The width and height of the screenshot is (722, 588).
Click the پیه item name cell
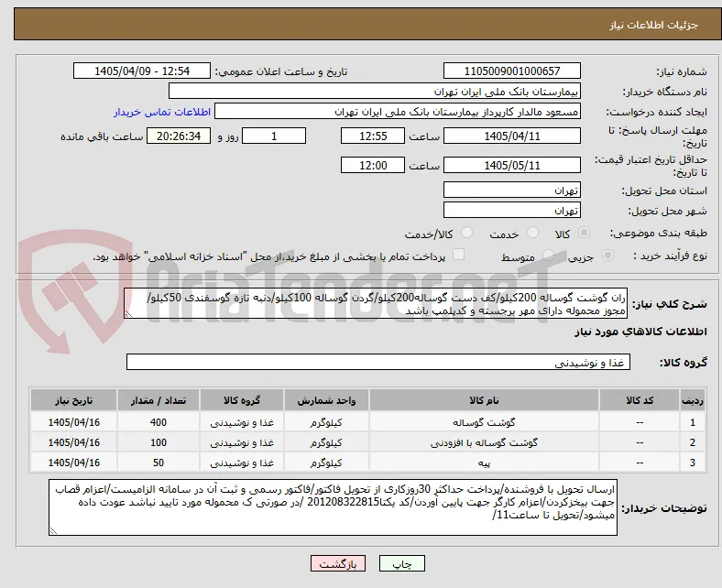click(x=484, y=463)
